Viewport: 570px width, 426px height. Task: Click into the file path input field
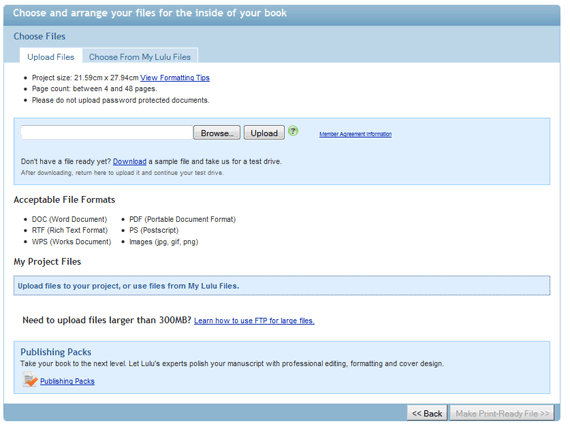tap(107, 133)
